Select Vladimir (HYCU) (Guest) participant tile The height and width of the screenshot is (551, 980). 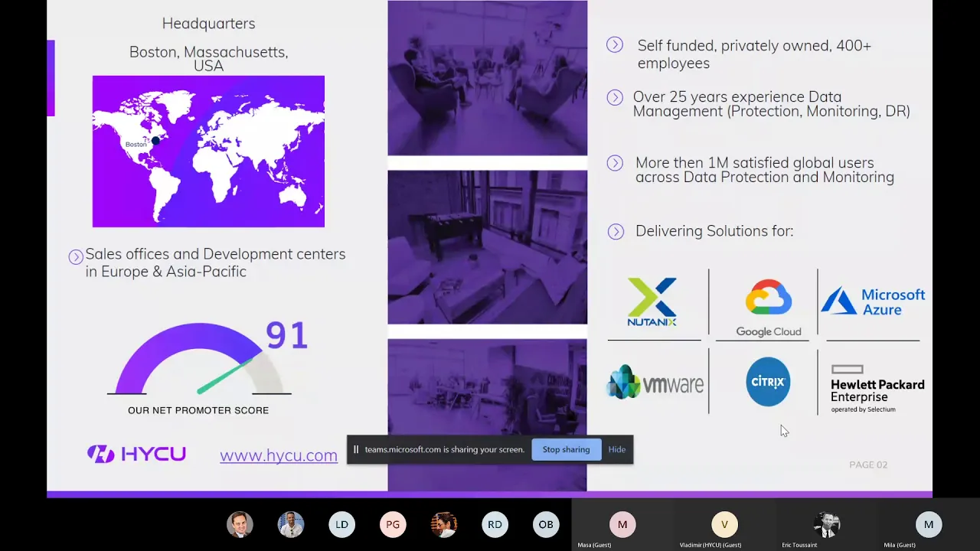click(x=724, y=524)
